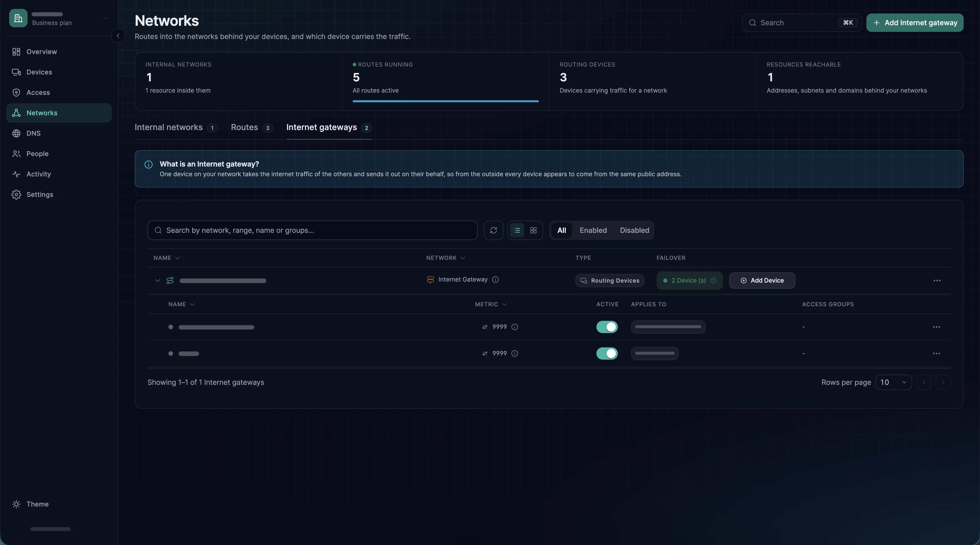Viewport: 980px width, 545px height.
Task: Switch to grid view layout
Action: [x=533, y=230]
